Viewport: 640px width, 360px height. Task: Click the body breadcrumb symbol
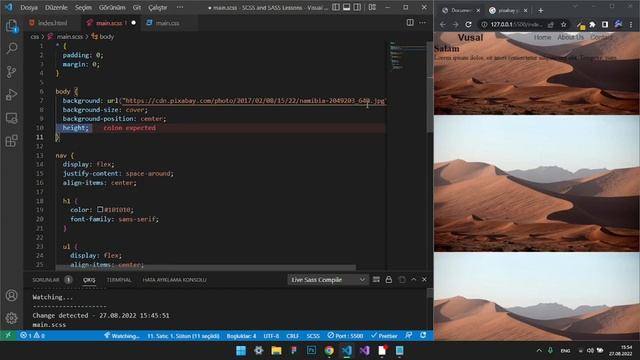(103, 36)
